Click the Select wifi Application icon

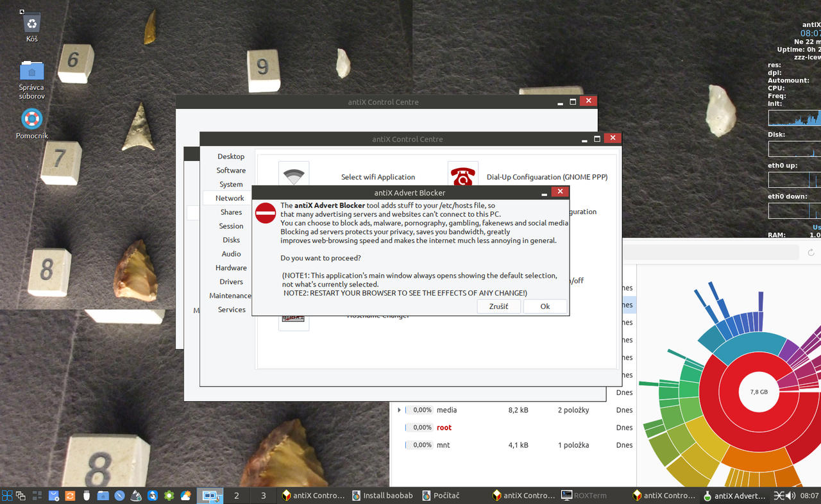(294, 174)
